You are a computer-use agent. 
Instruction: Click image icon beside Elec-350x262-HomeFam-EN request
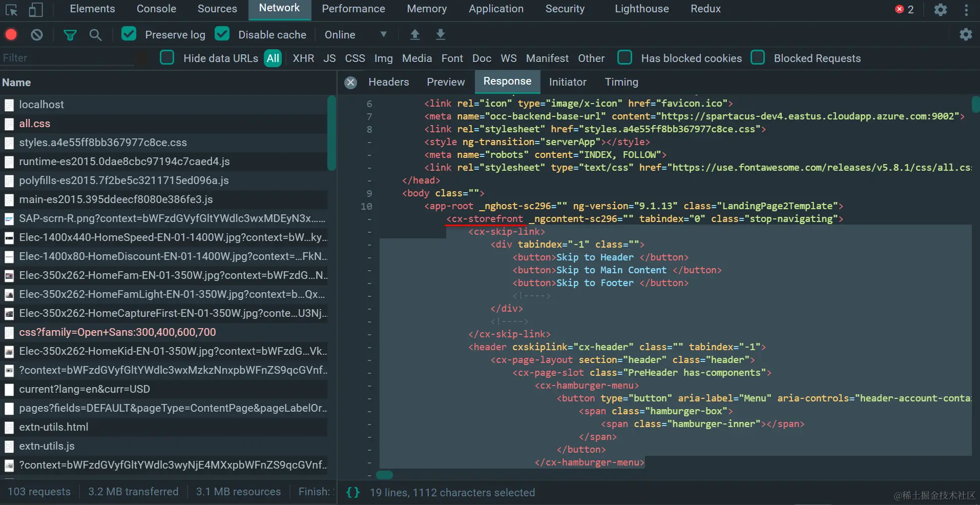point(9,276)
